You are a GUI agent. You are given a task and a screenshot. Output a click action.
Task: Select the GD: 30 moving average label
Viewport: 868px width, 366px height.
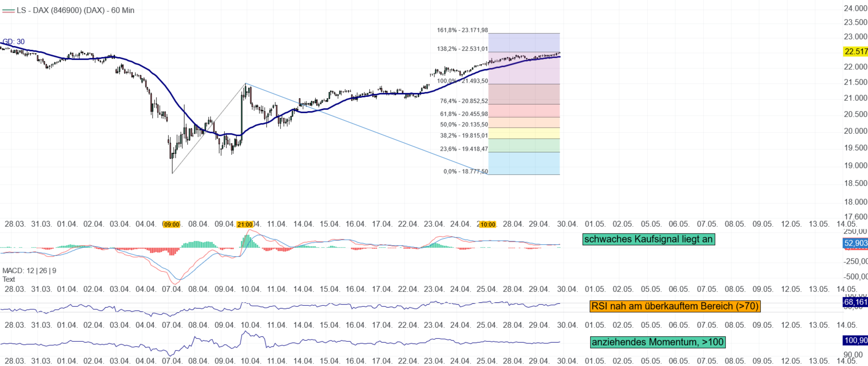coord(13,42)
